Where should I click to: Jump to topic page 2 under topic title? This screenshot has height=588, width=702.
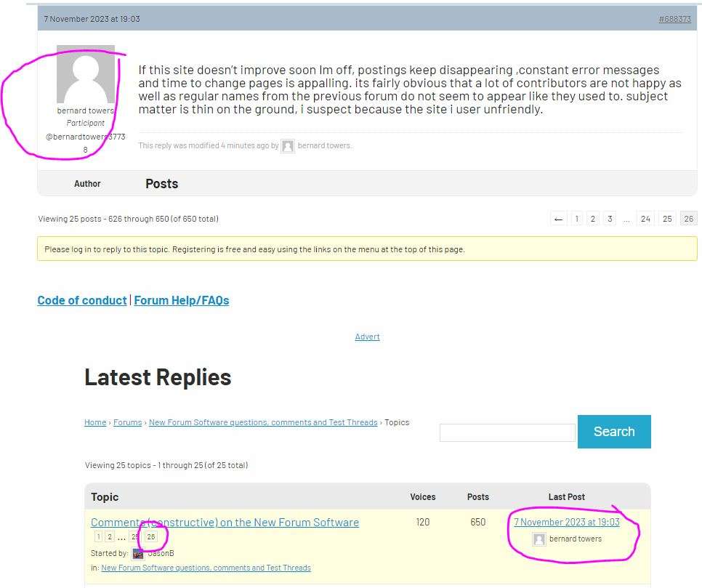coord(110,536)
